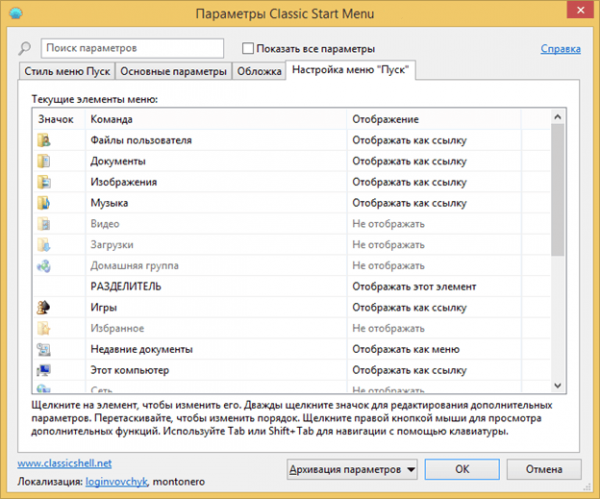600x499 pixels.
Task: Select the Загрузки command text
Action: click(112, 245)
